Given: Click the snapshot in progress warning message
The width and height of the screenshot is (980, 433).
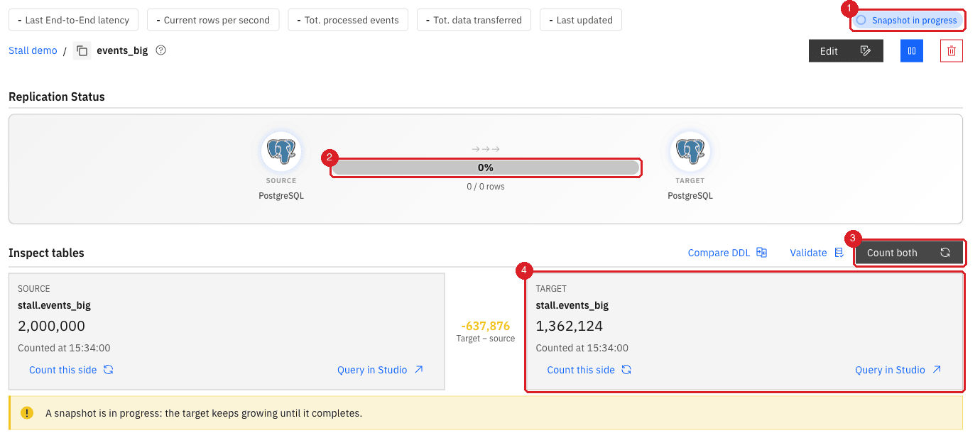Looking at the screenshot, I should (x=204, y=412).
